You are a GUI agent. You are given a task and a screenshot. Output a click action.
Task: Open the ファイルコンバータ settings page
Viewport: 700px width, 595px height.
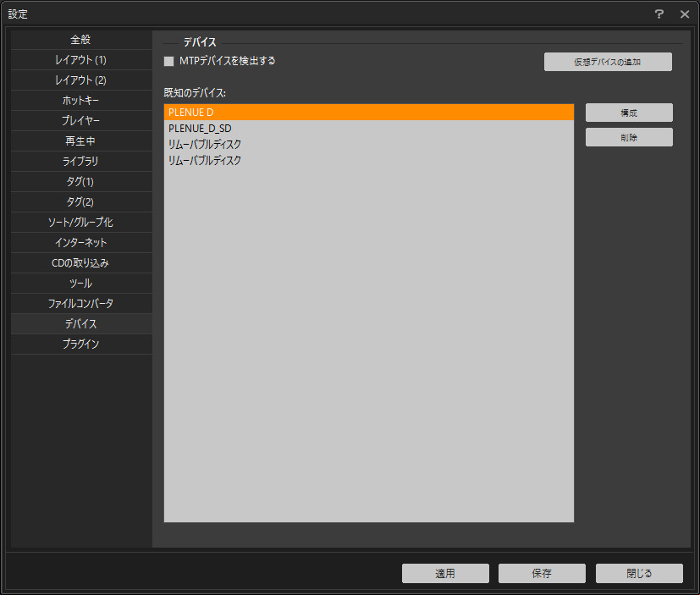coord(81,304)
